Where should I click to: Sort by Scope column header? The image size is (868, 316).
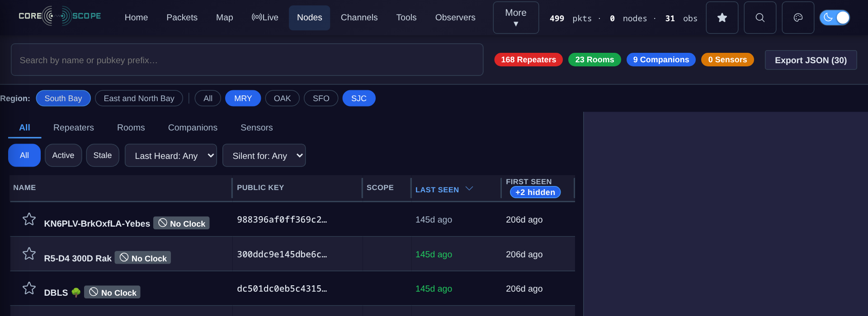380,187
